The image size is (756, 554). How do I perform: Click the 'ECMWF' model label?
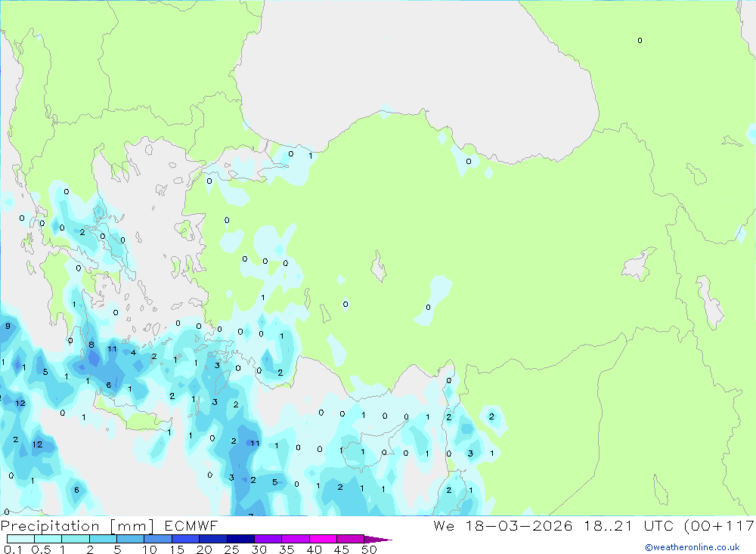[191, 526]
